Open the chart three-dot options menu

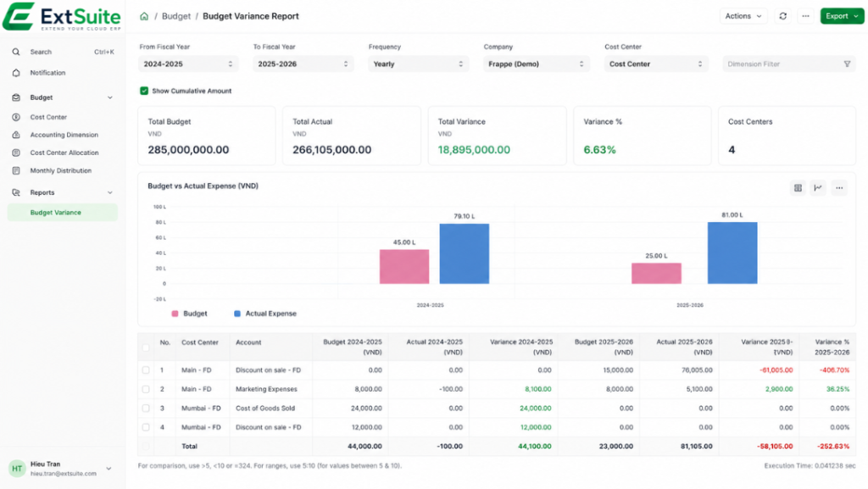pos(839,188)
